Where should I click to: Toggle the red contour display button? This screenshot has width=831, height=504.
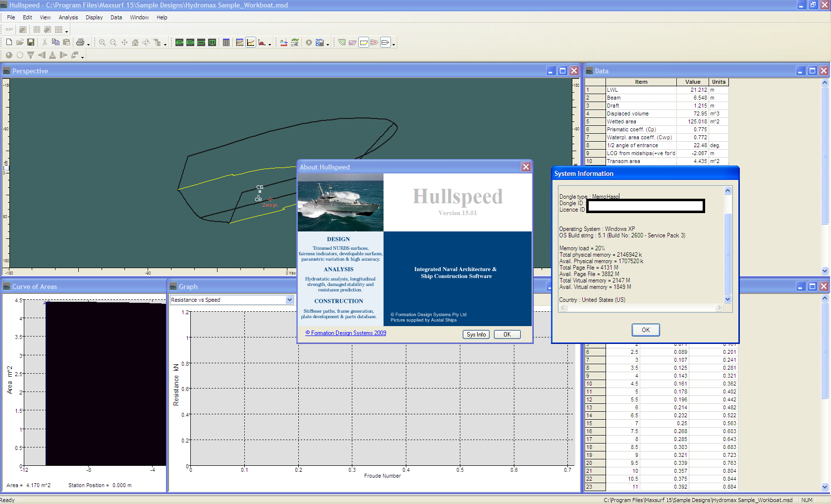click(375, 43)
